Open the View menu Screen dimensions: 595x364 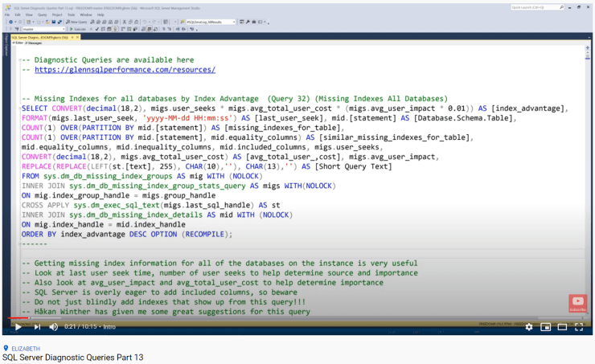[x=29, y=14]
